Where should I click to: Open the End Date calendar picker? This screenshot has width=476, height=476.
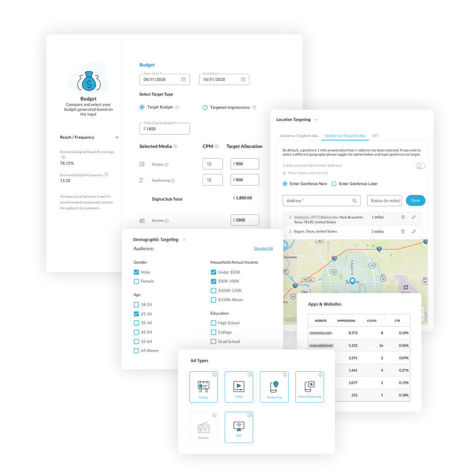pyautogui.click(x=244, y=79)
